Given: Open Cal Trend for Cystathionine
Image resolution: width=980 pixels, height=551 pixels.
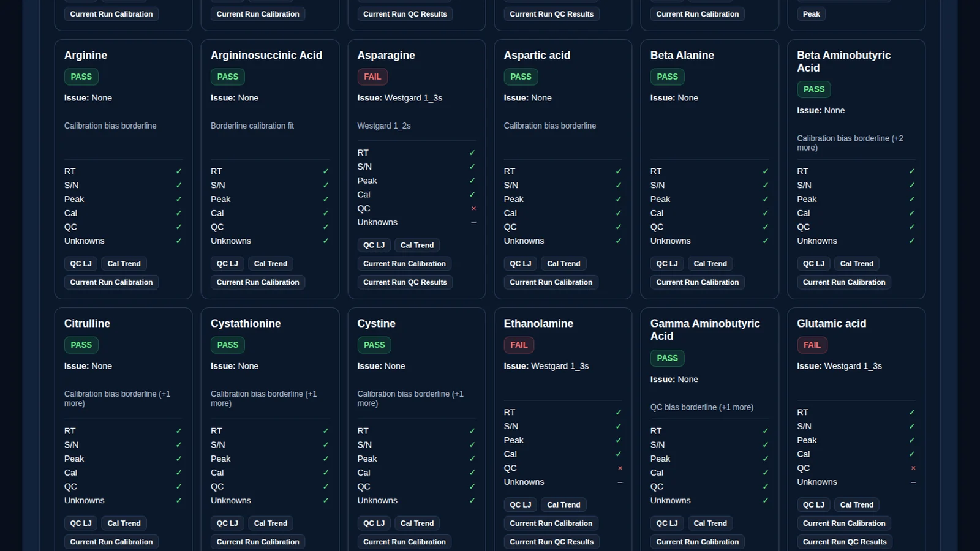Looking at the screenshot, I should pos(270,523).
